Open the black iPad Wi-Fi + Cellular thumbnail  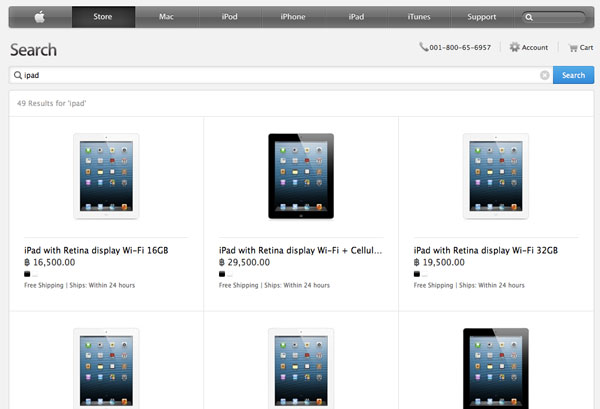(301, 176)
